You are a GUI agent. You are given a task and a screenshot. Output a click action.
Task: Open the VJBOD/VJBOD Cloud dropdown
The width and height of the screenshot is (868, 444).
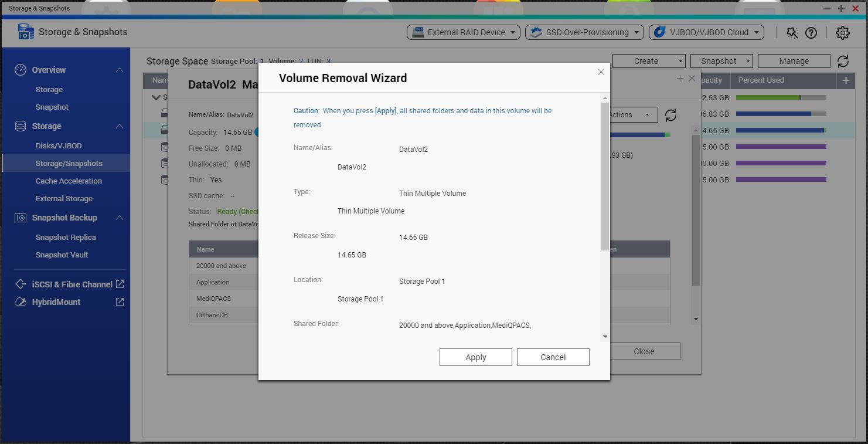706,32
